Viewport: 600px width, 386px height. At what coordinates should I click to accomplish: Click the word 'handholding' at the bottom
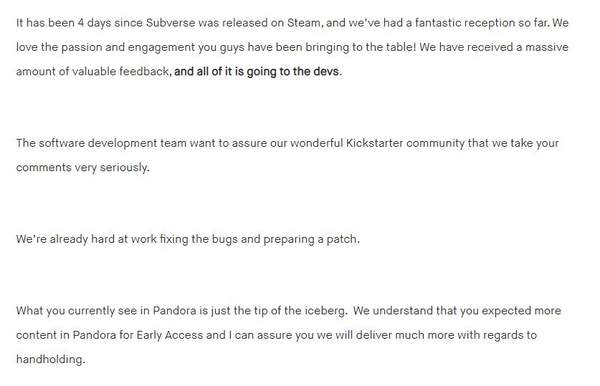(49, 359)
